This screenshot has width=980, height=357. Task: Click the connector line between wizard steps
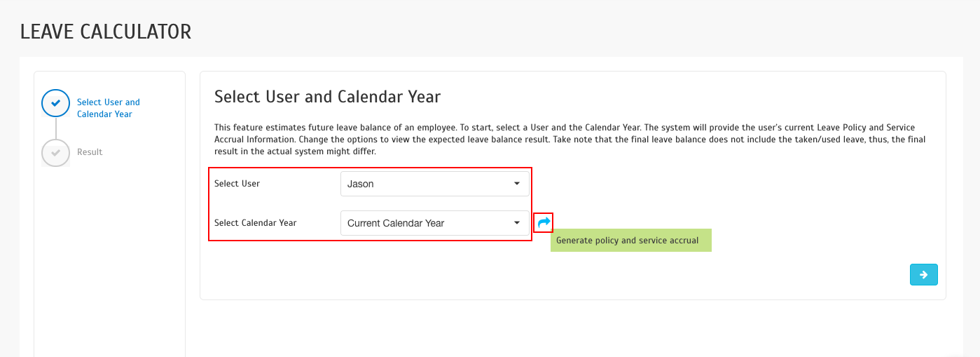tap(55, 128)
